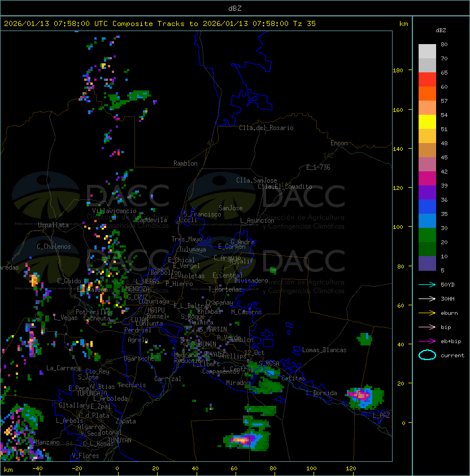Click the 'eb+bip' legend label
Image resolution: width=470 pixels, height=476 pixels.
click(451, 341)
